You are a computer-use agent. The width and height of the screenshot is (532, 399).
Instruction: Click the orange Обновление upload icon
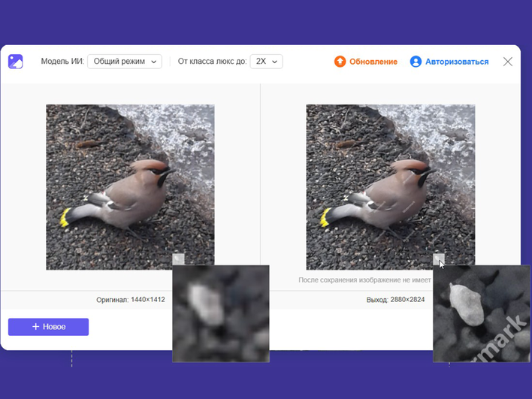point(340,62)
